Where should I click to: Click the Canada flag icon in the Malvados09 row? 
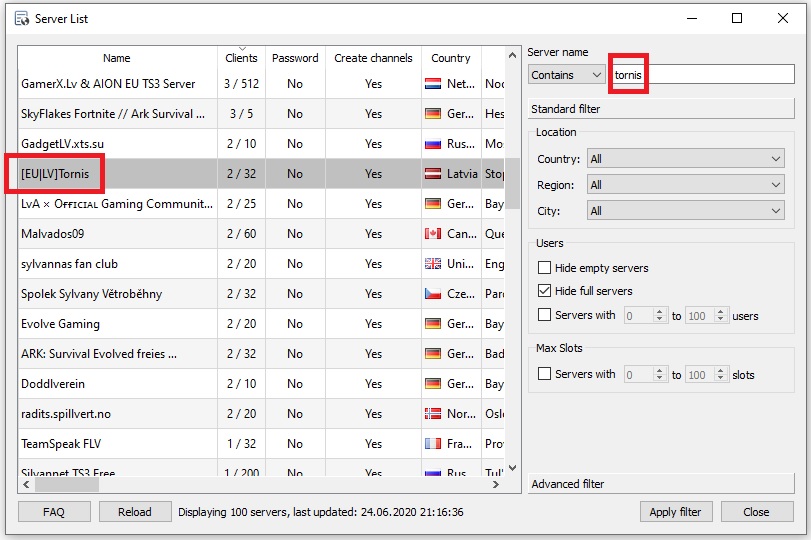click(x=433, y=234)
